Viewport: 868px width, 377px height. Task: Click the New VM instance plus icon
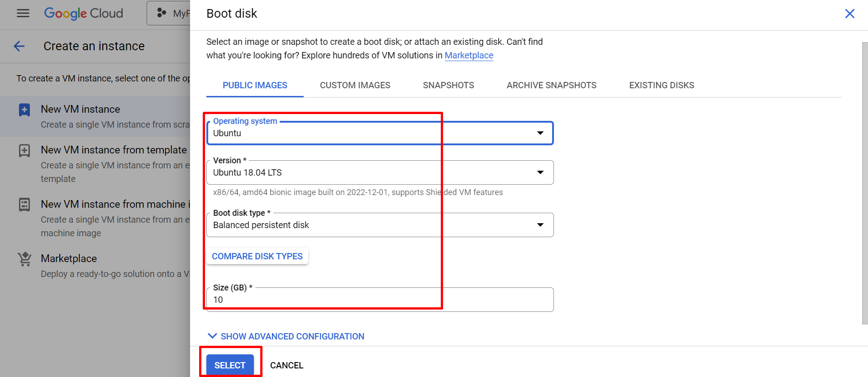24,110
